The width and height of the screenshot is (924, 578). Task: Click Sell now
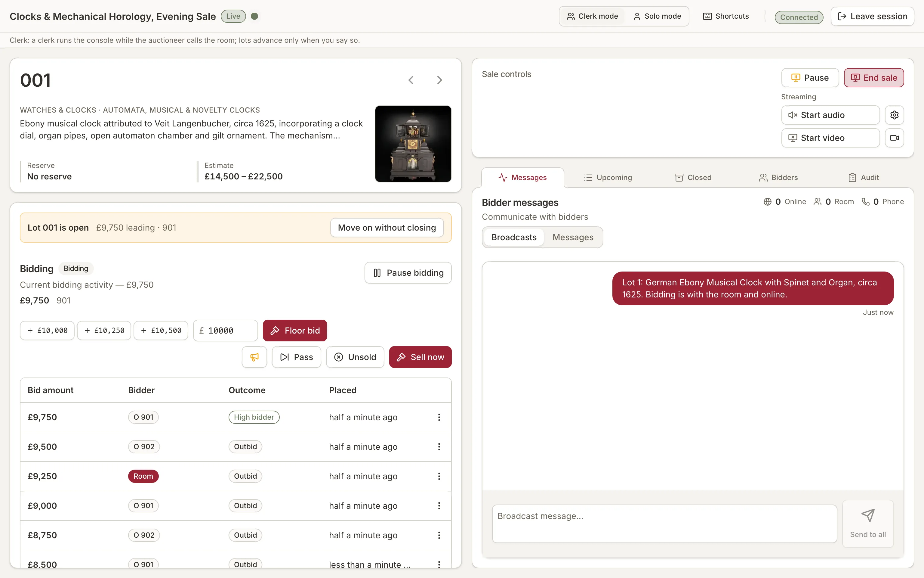point(420,357)
